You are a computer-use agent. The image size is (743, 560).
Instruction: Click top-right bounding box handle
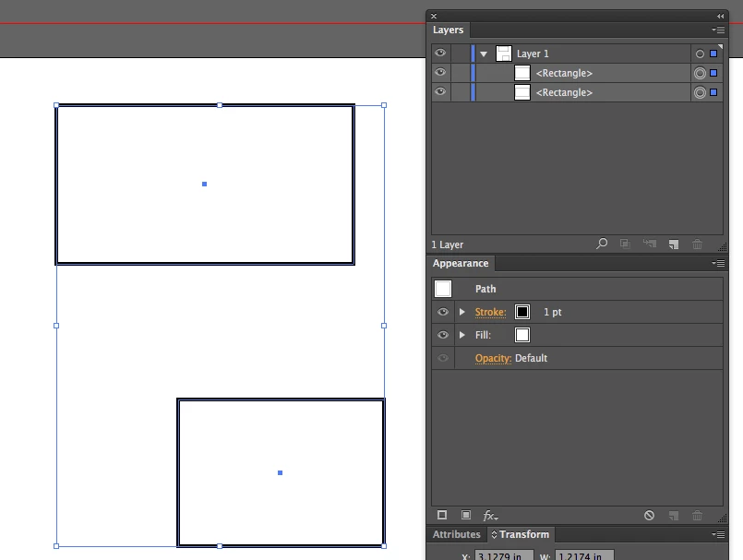[x=384, y=105]
